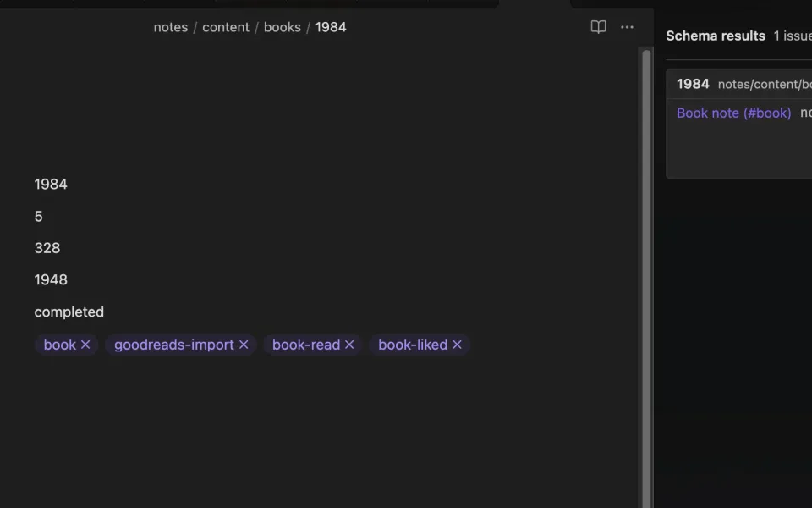Navigate to books folder in breadcrumb

[283, 27]
